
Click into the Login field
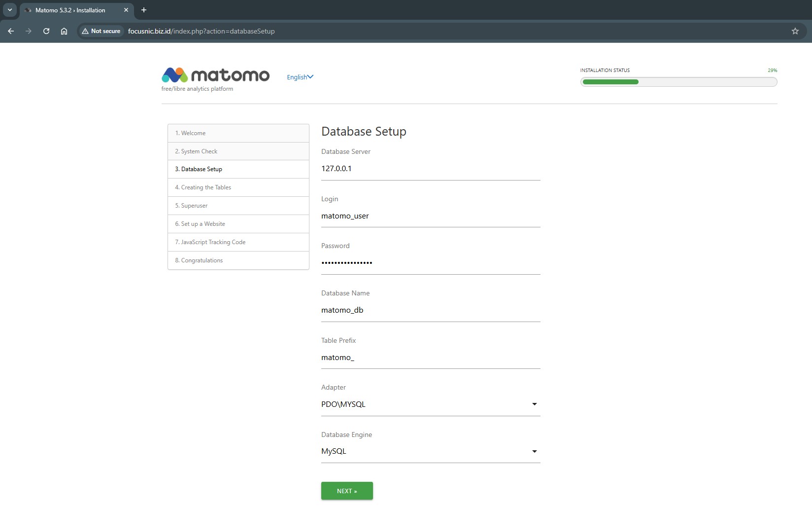tap(430, 216)
